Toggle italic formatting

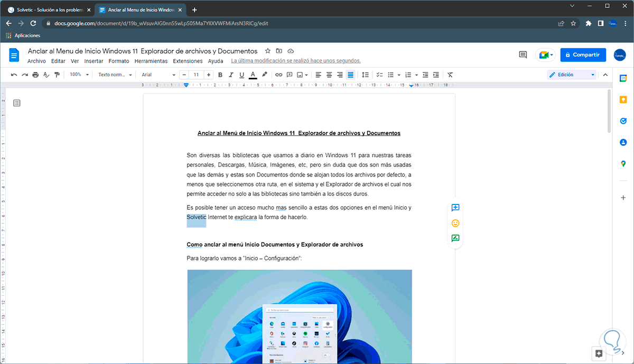[231, 75]
